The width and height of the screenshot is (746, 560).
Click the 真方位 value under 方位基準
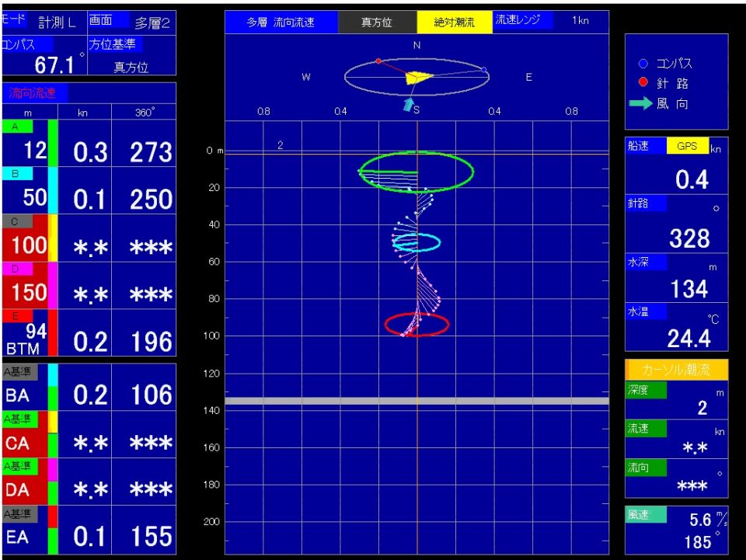(131, 67)
